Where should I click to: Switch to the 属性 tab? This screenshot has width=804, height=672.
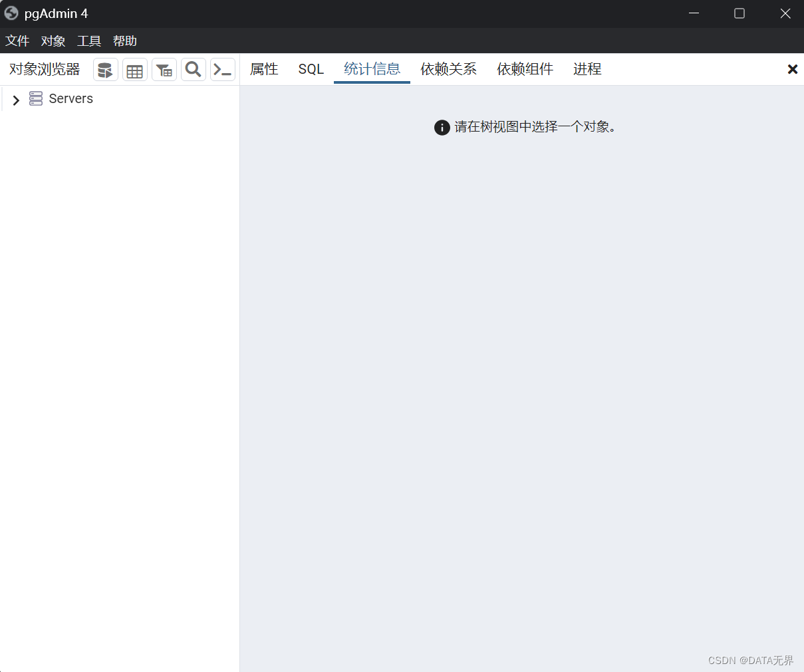pos(264,69)
